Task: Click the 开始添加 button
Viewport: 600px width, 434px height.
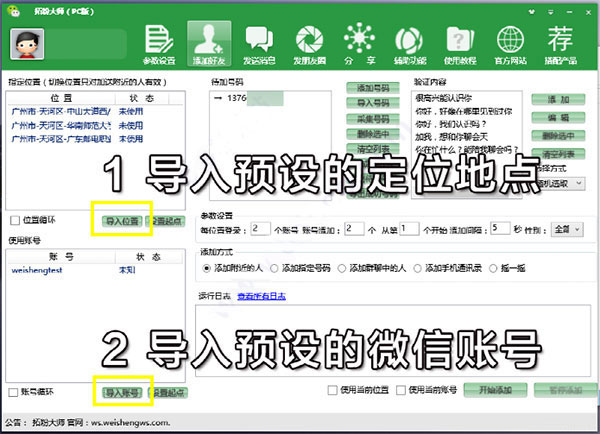Action: pos(495,390)
